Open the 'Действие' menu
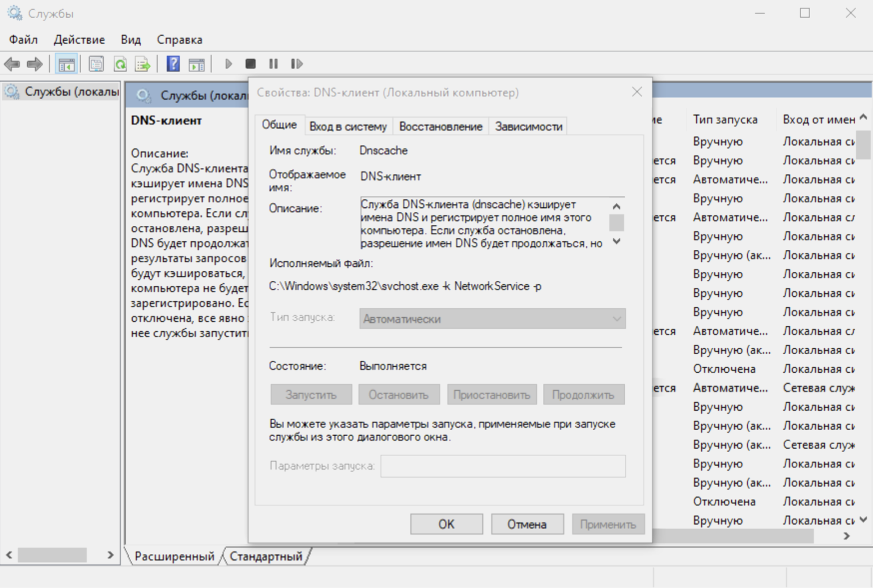Image resolution: width=873 pixels, height=588 pixels. tap(79, 40)
